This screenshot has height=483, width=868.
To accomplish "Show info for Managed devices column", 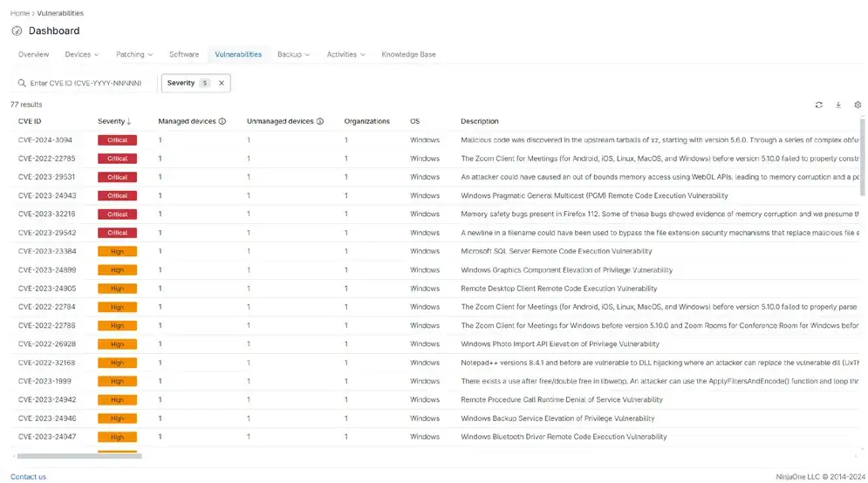I will click(222, 121).
